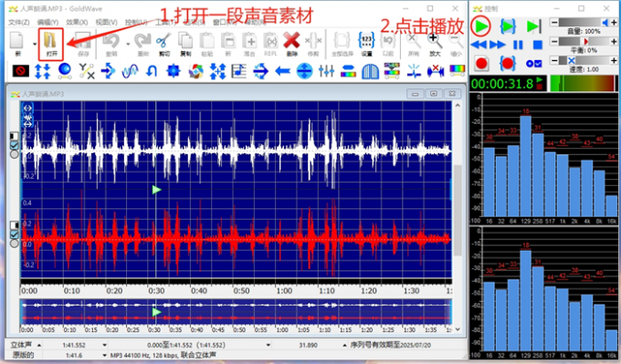Open the reverse blue left-arrow effect

pyautogui.click(x=282, y=71)
